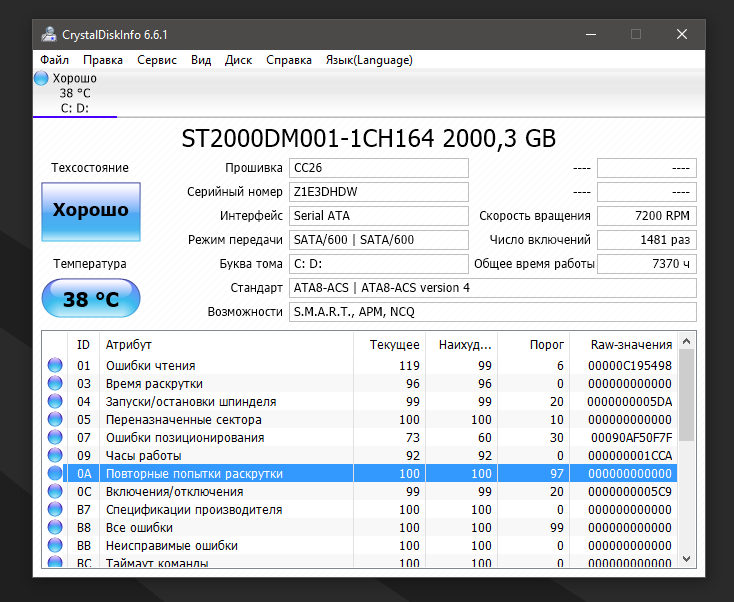The width and height of the screenshot is (734, 602).
Task: Click the Raw-значения column header
Action: [624, 345]
